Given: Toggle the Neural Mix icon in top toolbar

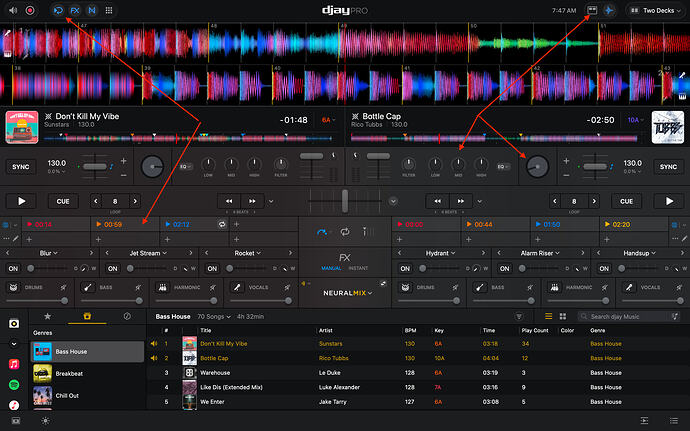Looking at the screenshot, I should click(x=92, y=10).
